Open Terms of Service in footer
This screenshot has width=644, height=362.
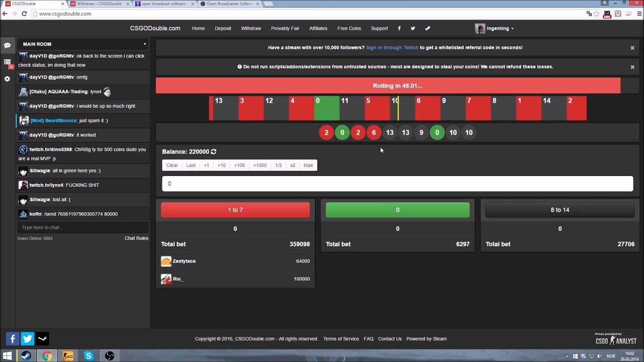pyautogui.click(x=341, y=339)
